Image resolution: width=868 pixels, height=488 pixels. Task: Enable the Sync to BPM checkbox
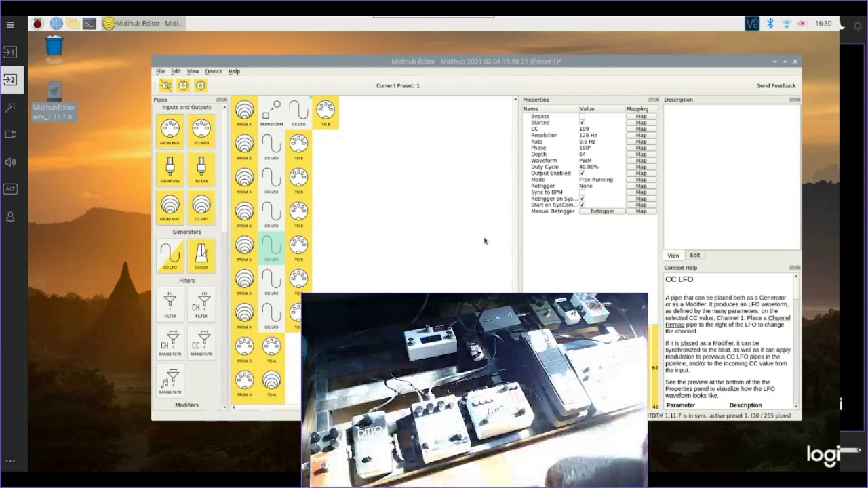tap(582, 192)
